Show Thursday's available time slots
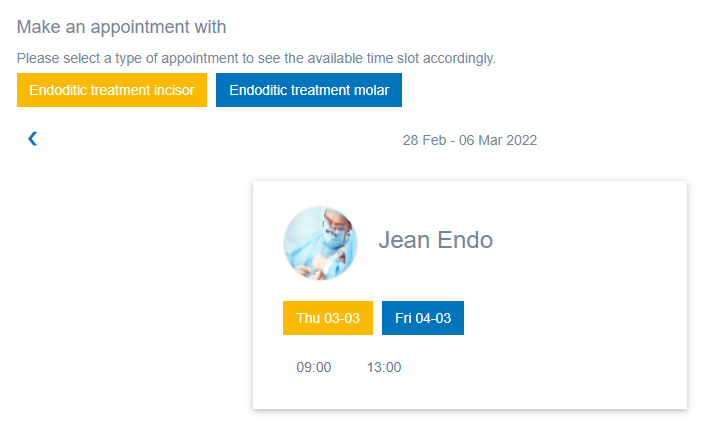The width and height of the screenshot is (726, 430). tap(328, 318)
